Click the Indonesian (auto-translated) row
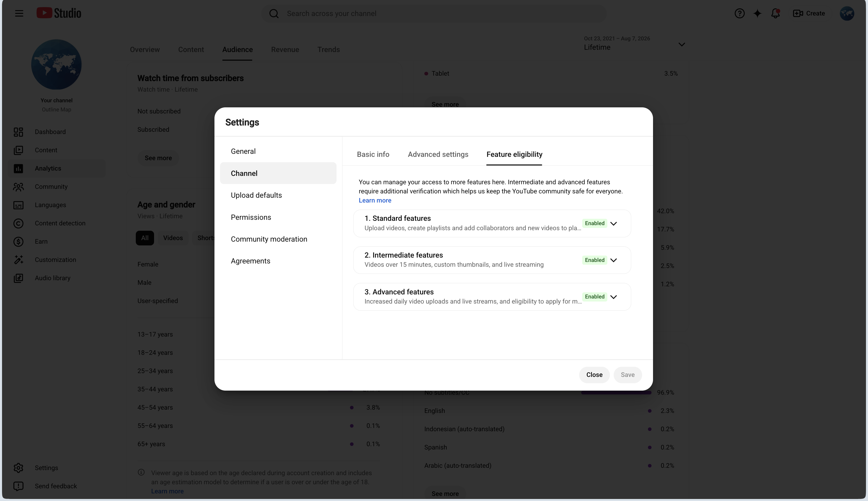This screenshot has height=501, width=868. tap(549, 429)
